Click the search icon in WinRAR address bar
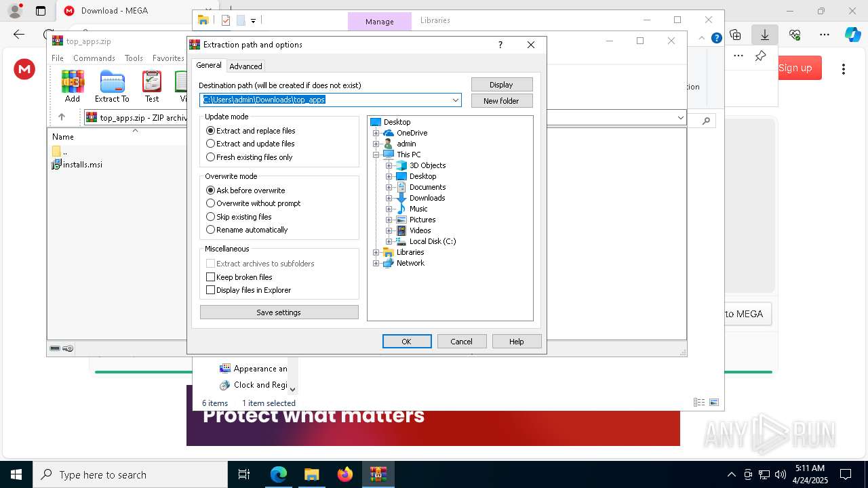 pos(706,121)
